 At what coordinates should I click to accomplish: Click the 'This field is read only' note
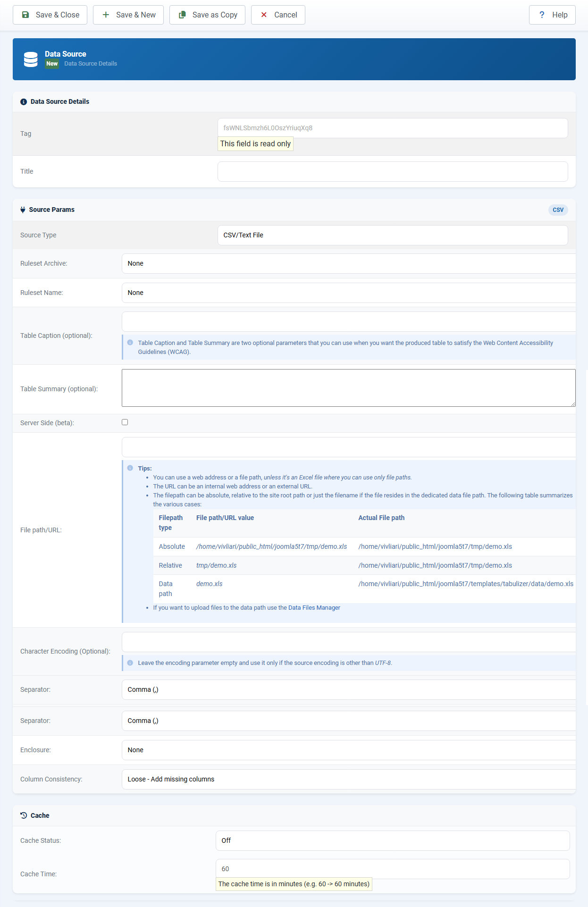point(255,144)
